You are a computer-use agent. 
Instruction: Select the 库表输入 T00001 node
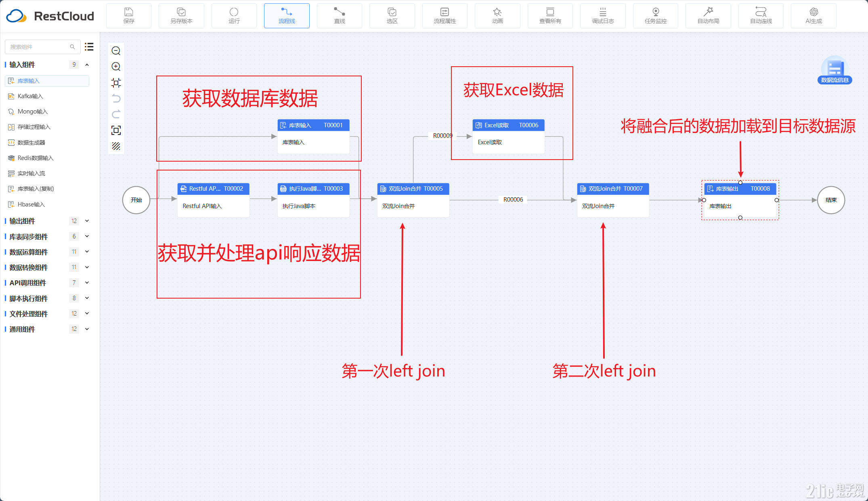point(313,136)
